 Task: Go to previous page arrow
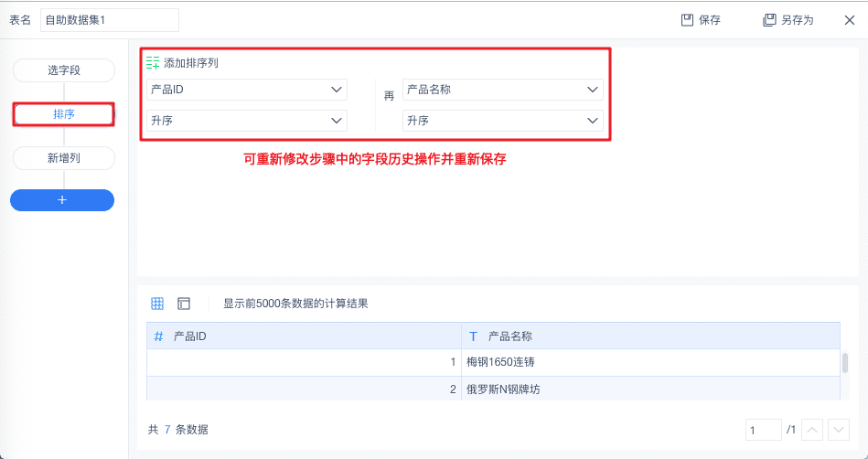812,430
